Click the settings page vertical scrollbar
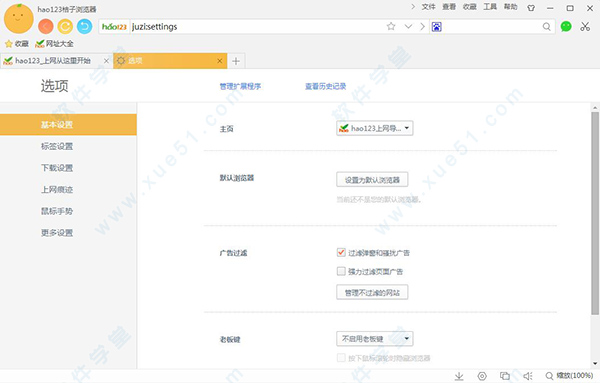 point(595,213)
